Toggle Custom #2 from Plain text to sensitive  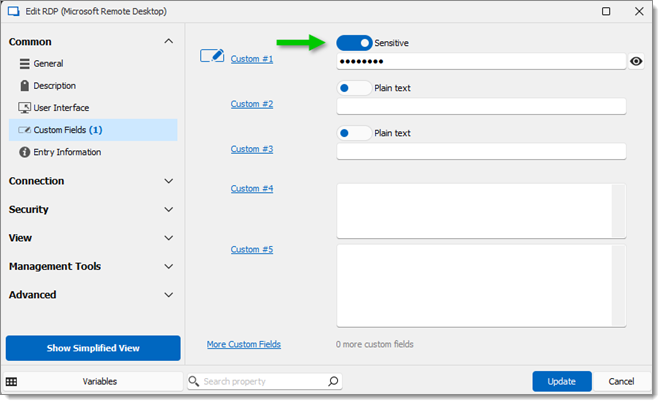pyautogui.click(x=354, y=88)
